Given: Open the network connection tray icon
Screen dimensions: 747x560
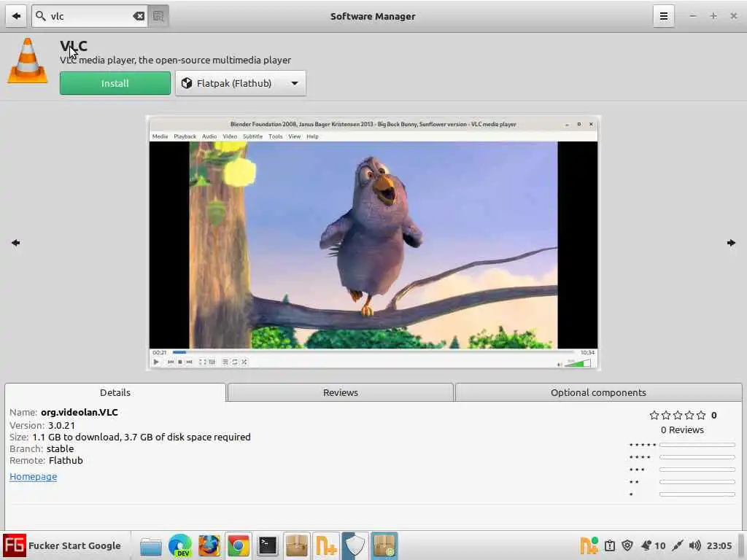Looking at the screenshot, I should tap(677, 545).
